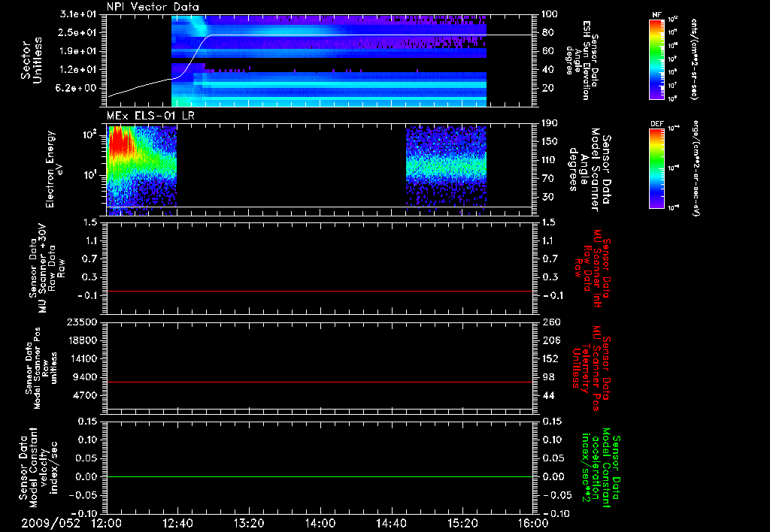Click the 6.2e+00 sector tick value

click(77, 89)
